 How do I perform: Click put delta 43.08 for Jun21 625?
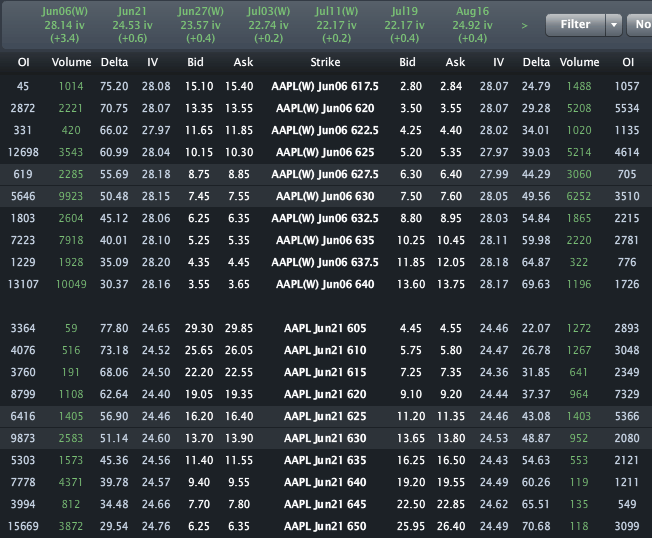coord(536,417)
